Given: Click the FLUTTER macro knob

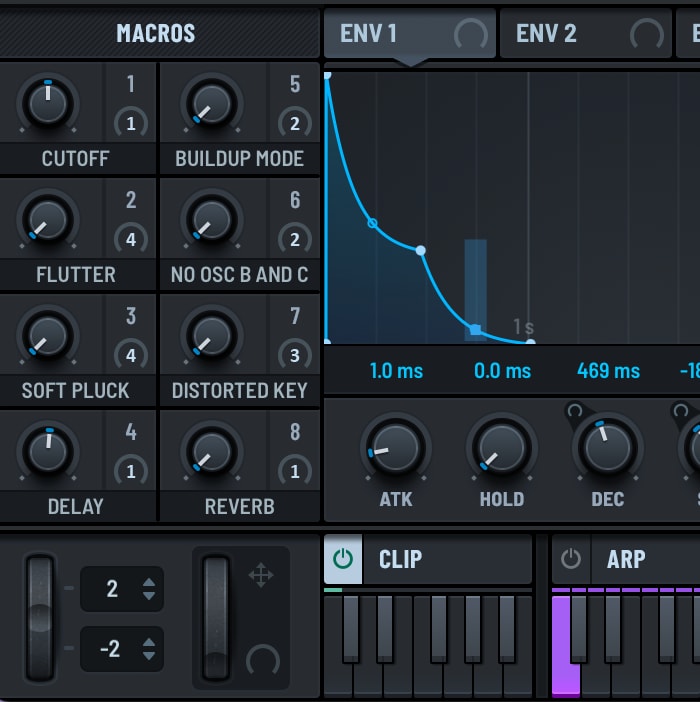Looking at the screenshot, I should [x=48, y=219].
